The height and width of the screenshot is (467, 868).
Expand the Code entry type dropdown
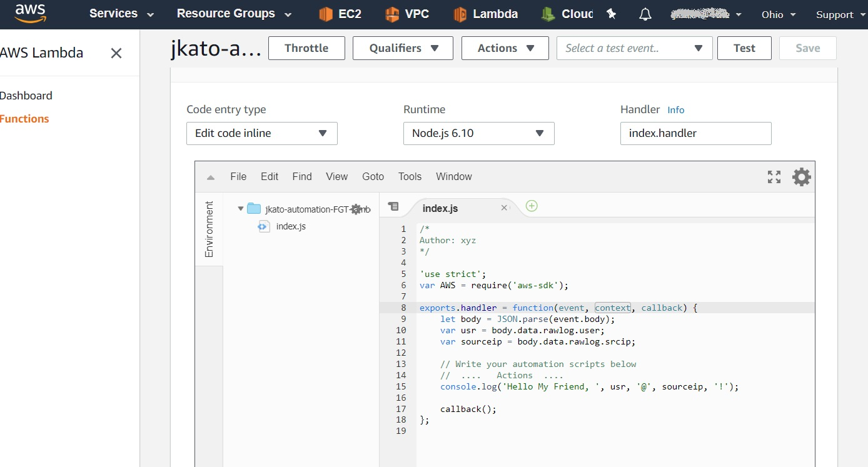(261, 133)
